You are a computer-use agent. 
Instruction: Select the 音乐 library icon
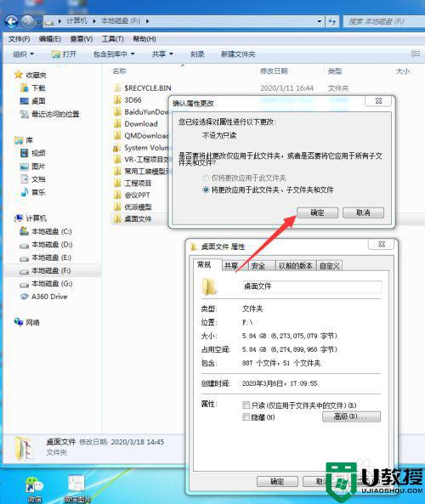pyautogui.click(x=24, y=192)
